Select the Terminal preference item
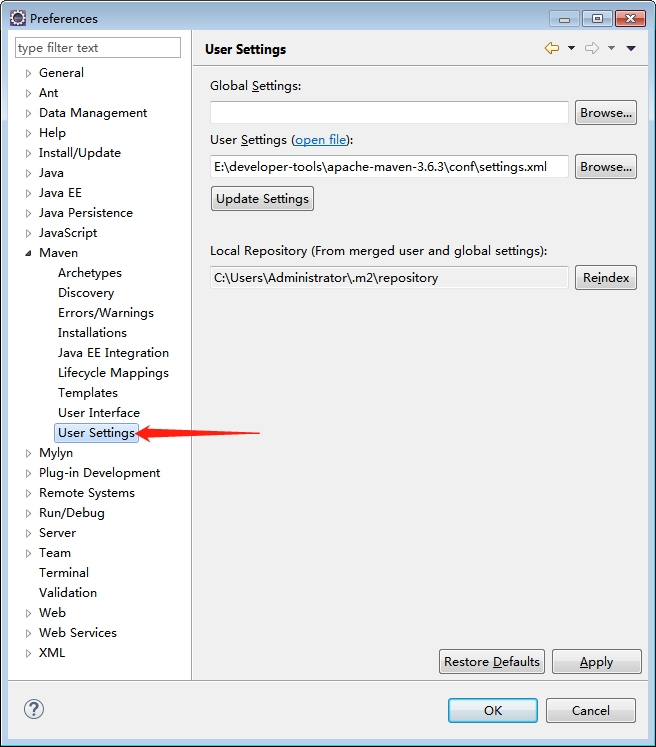This screenshot has height=747, width=656. click(x=64, y=573)
